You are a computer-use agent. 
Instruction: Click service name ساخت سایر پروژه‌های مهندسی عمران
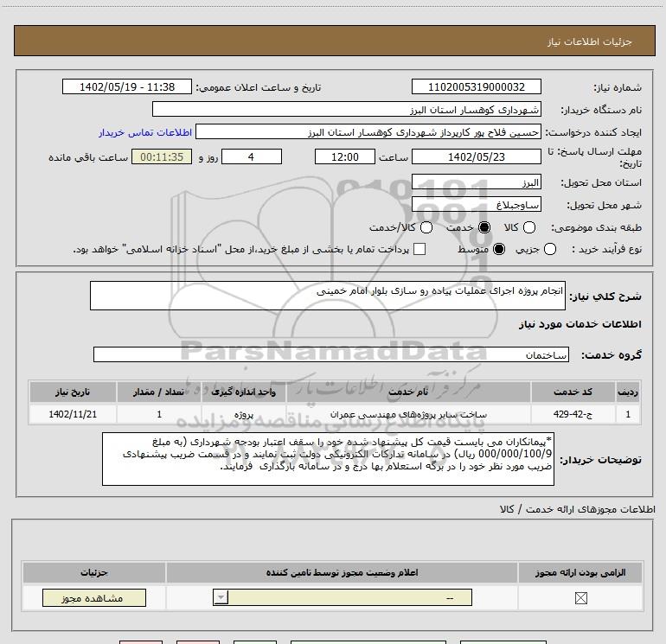click(408, 414)
